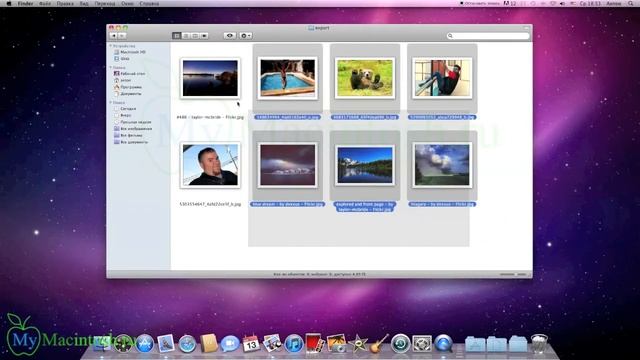Switch to list view in Finder toolbar
Image resolution: width=640 pixels, height=360 pixels.
186,36
